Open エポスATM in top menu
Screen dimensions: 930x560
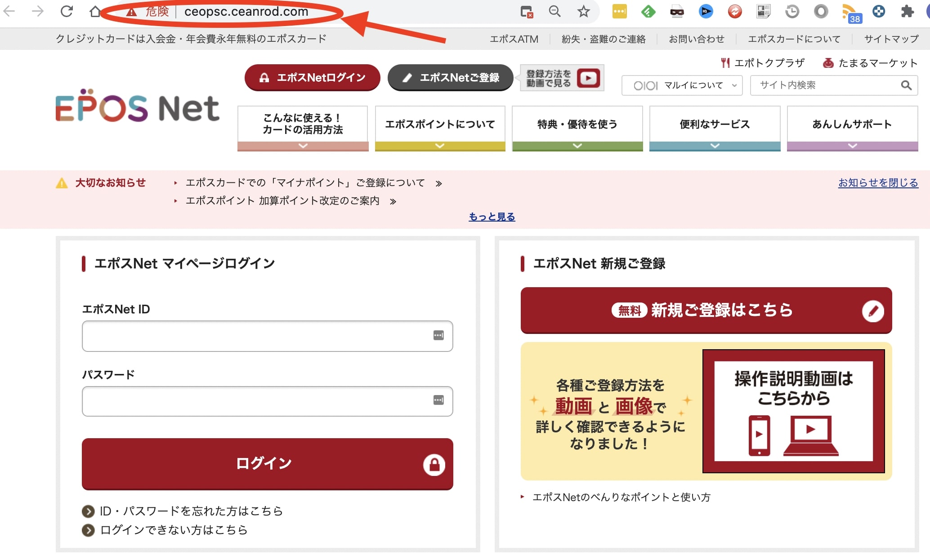point(514,39)
